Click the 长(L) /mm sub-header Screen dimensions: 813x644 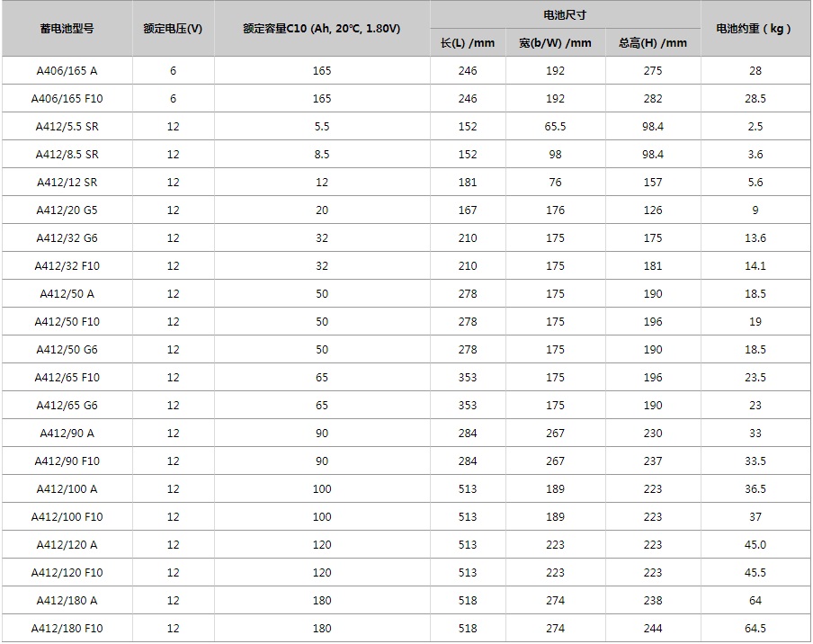pos(467,43)
